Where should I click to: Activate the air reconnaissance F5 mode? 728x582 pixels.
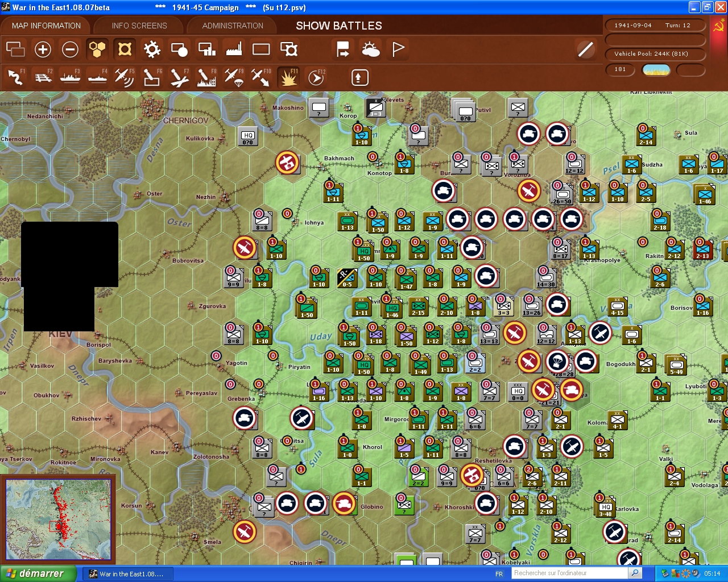click(x=125, y=77)
